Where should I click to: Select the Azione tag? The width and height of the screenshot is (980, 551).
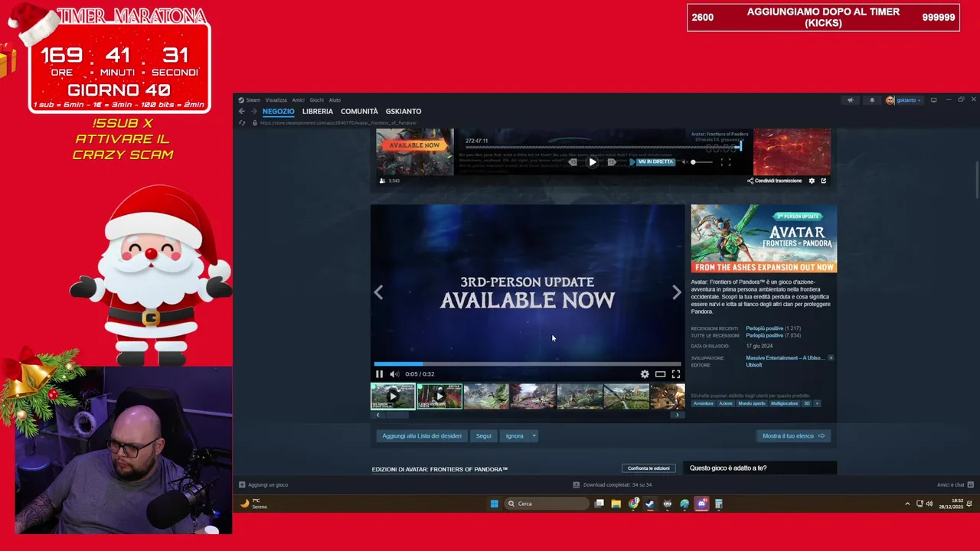725,403
